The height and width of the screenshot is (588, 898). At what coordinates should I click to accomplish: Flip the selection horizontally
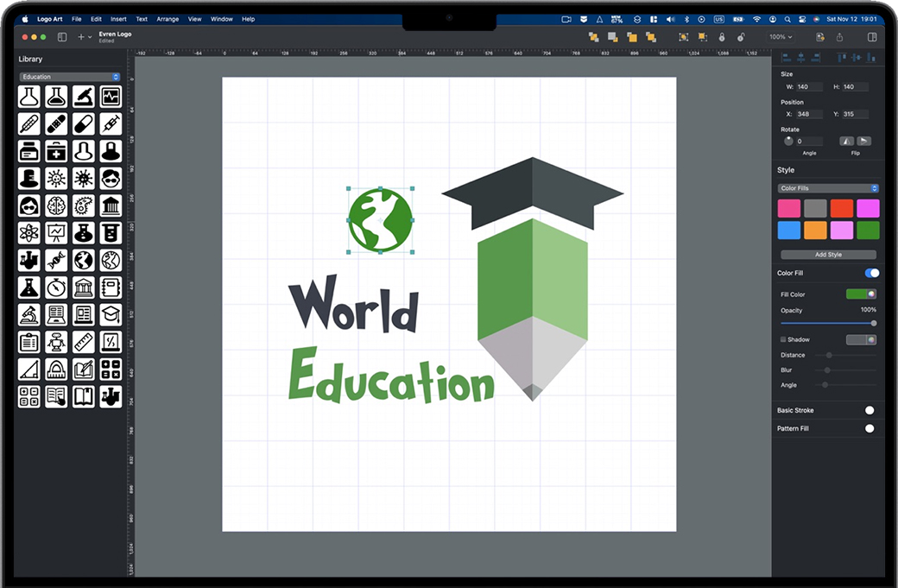pyautogui.click(x=847, y=141)
